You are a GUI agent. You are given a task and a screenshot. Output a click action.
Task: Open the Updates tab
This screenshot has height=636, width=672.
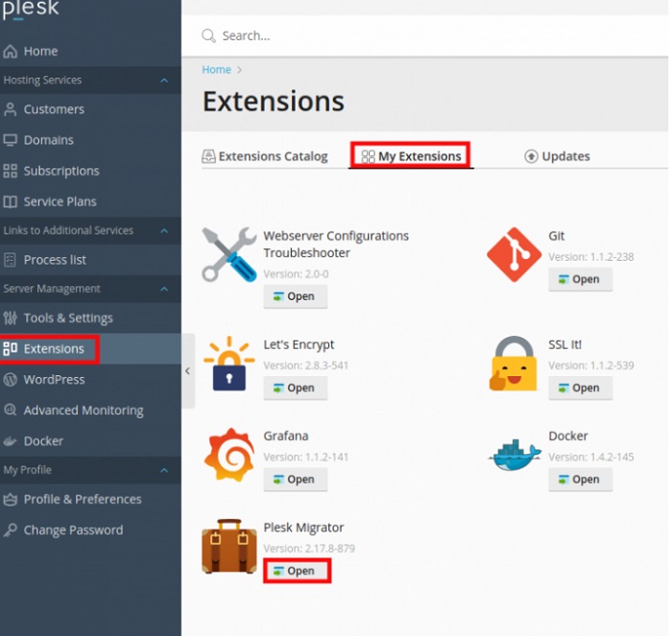click(x=557, y=156)
